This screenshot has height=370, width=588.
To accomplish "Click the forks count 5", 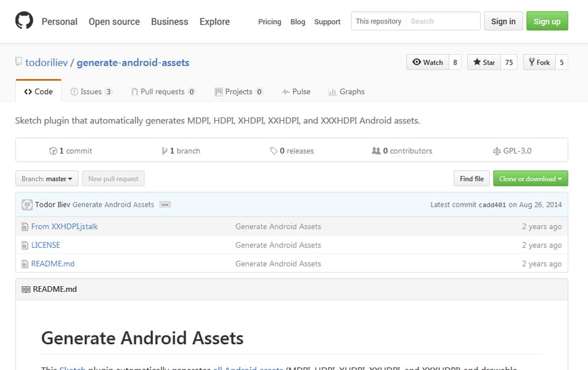I will coord(561,62).
